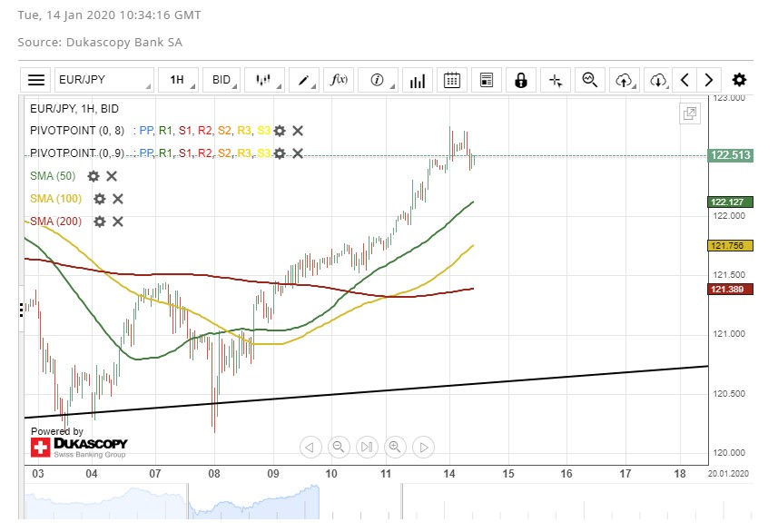Select the pencil drawing tool
The width and height of the screenshot is (778, 532).
click(304, 80)
